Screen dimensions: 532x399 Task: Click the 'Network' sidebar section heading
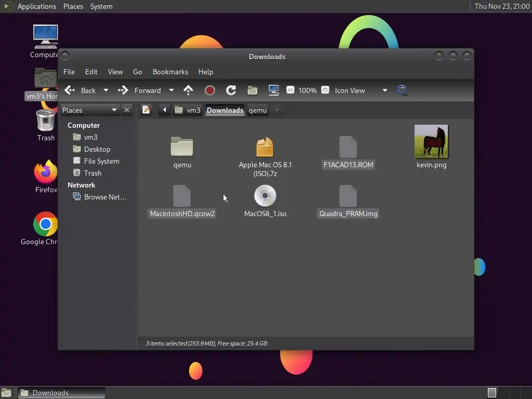pos(81,185)
